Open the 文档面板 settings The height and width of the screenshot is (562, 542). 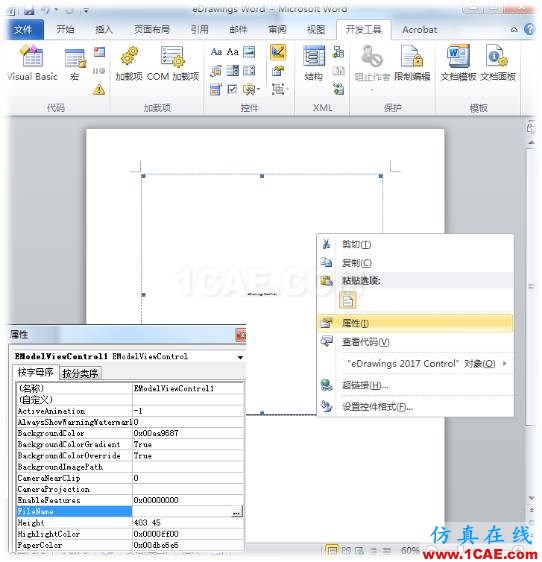(x=498, y=63)
